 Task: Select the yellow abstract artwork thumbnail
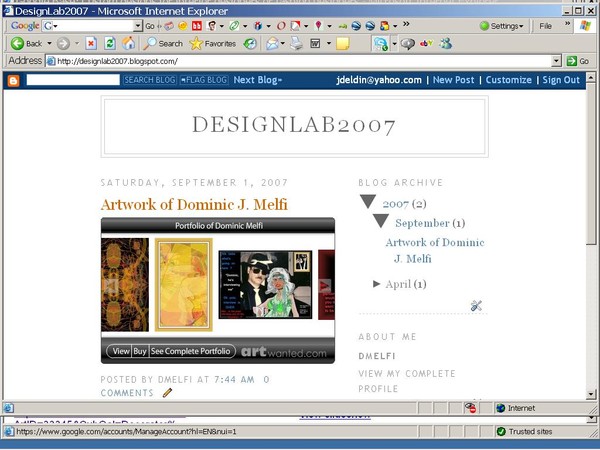point(184,285)
